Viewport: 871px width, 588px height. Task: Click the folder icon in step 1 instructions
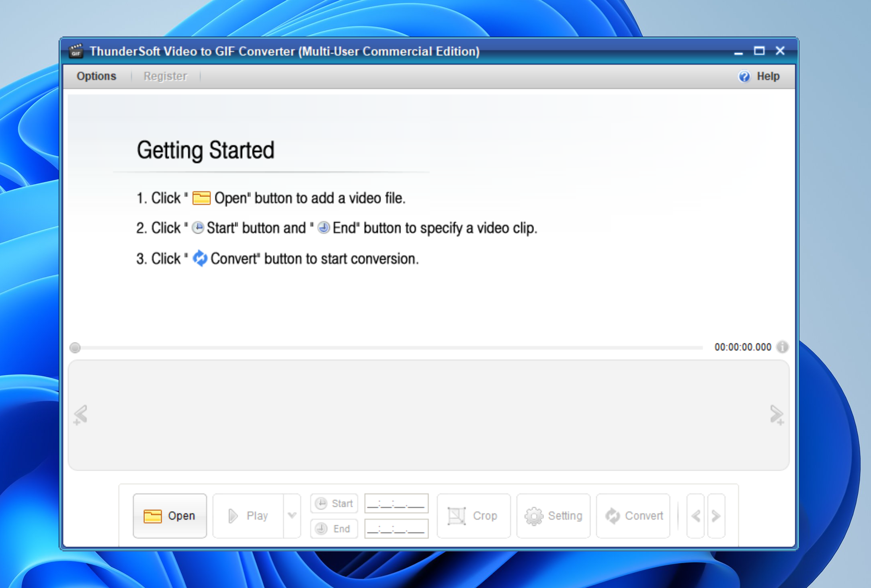(201, 198)
